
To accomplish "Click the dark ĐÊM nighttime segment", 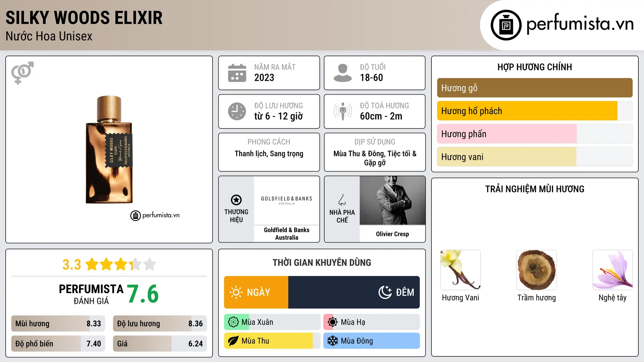I will tap(354, 292).
